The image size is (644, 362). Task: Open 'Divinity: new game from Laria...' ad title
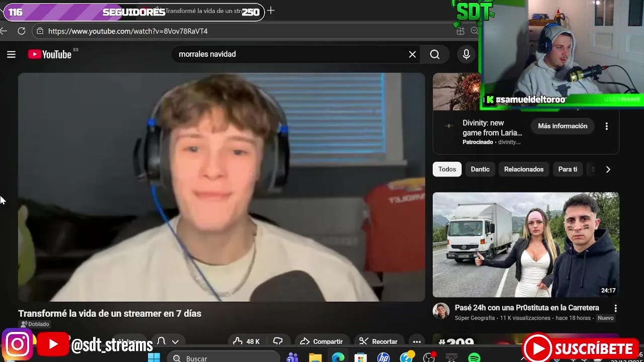coord(493,128)
